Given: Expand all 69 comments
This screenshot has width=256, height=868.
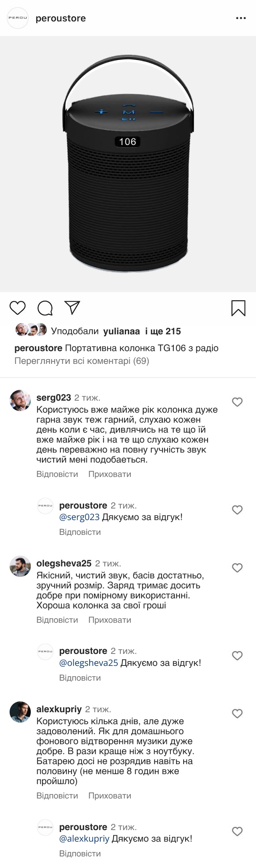Looking at the screenshot, I should coord(82,361).
